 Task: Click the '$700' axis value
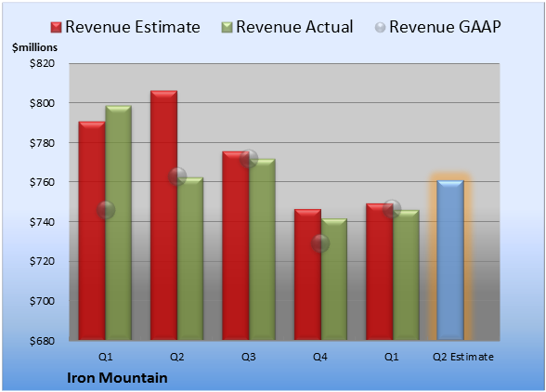click(42, 301)
